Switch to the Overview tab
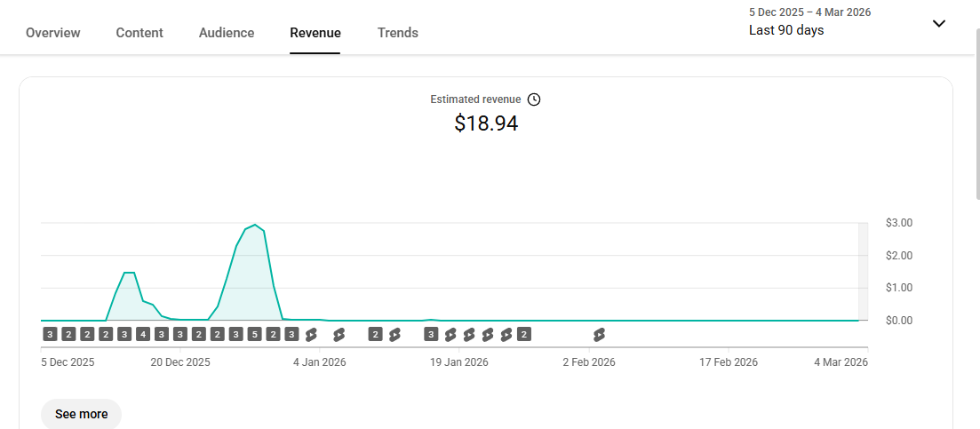Screen dimensions: 980x429 (53, 33)
